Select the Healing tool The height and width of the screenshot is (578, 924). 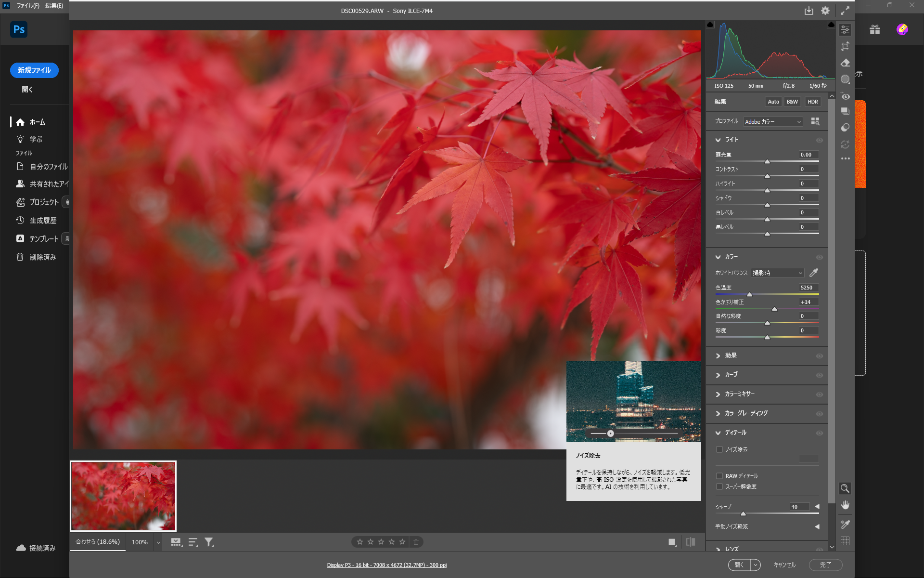[846, 63]
